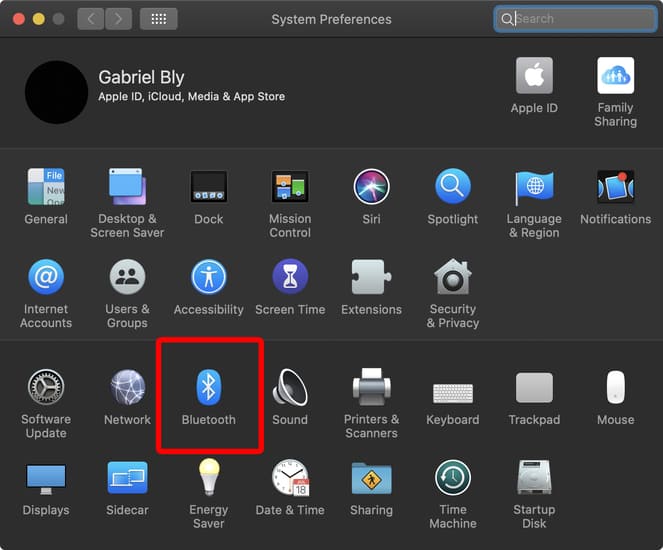
Task: Open the Bluetooth preferences pane
Action: [208, 387]
